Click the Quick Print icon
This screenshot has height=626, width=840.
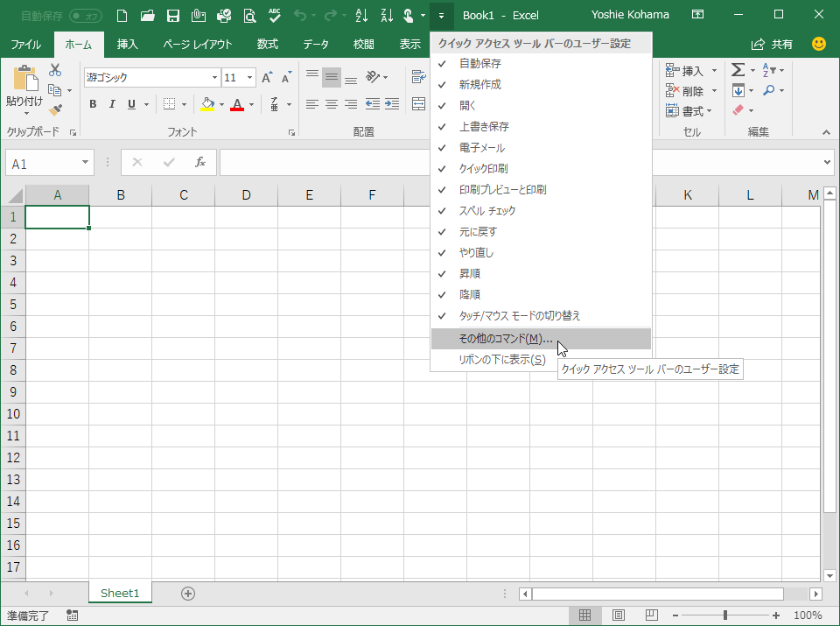pos(224,16)
